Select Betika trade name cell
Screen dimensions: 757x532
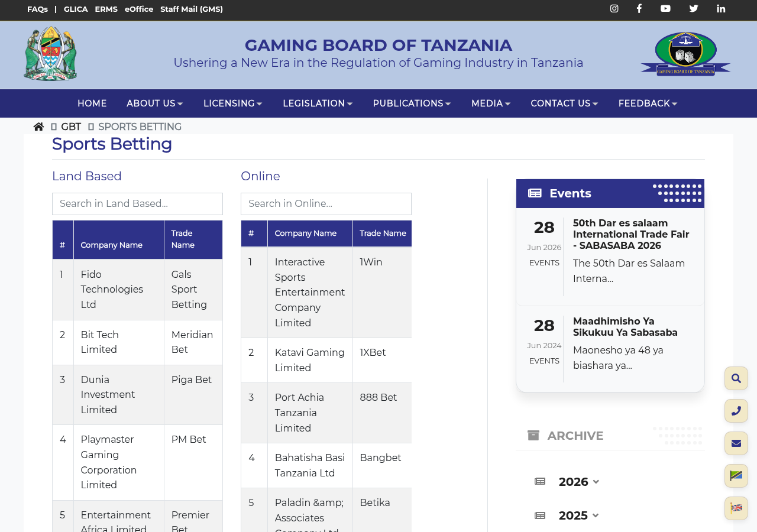(383, 510)
